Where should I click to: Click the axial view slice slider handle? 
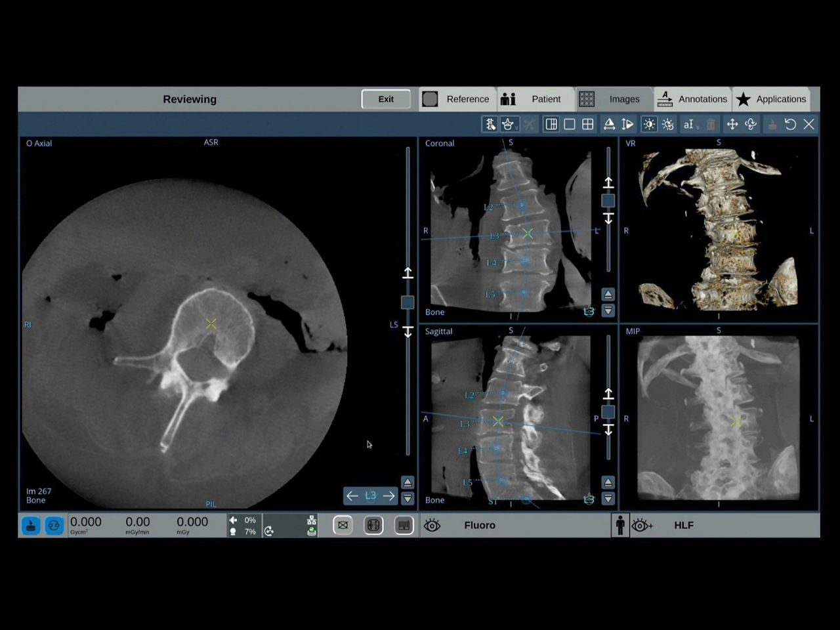click(x=408, y=302)
